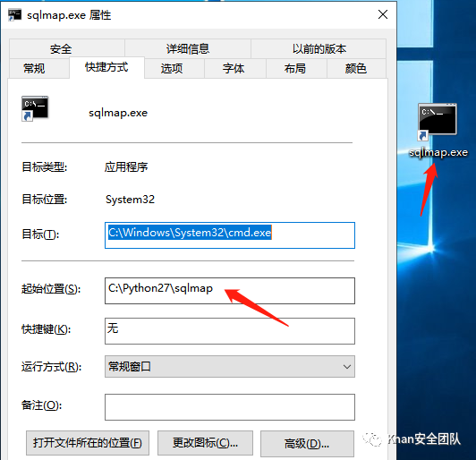Open the 布局 tab
Viewport: 476px width, 460px height.
click(x=295, y=68)
